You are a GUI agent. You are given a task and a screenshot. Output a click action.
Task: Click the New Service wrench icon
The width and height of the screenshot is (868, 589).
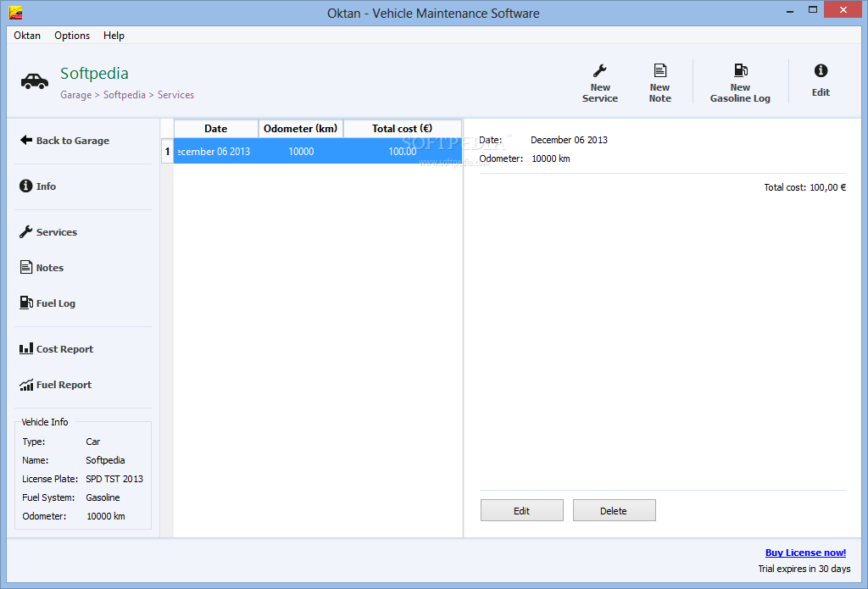(x=599, y=70)
